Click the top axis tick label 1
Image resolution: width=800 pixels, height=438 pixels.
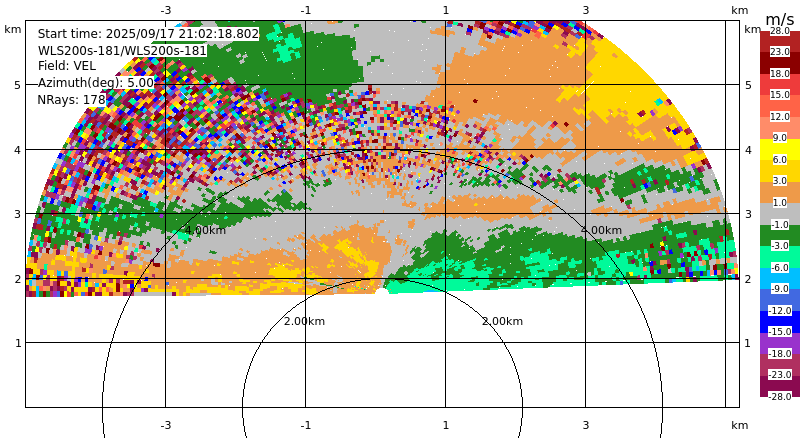446,10
